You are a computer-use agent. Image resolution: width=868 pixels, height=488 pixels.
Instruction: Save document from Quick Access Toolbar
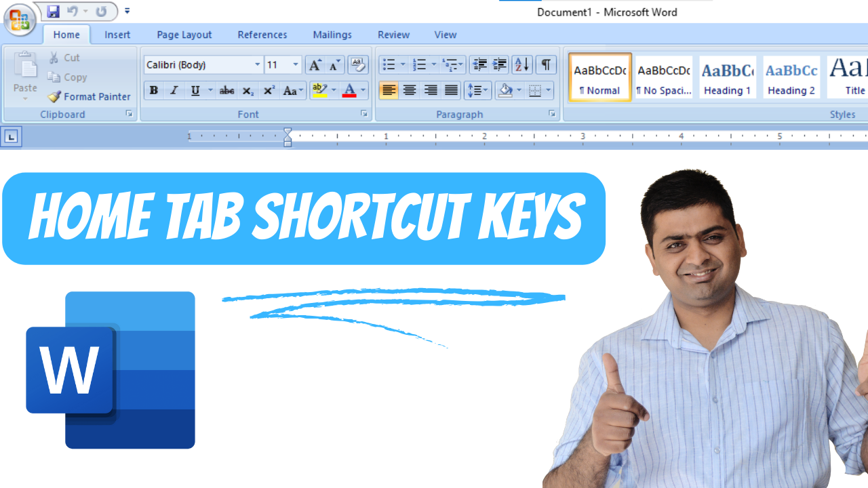(53, 12)
